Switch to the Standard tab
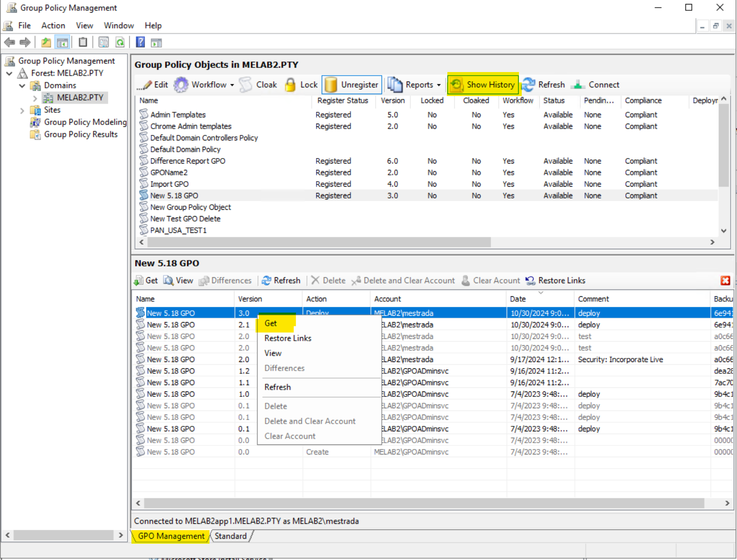 click(231, 536)
